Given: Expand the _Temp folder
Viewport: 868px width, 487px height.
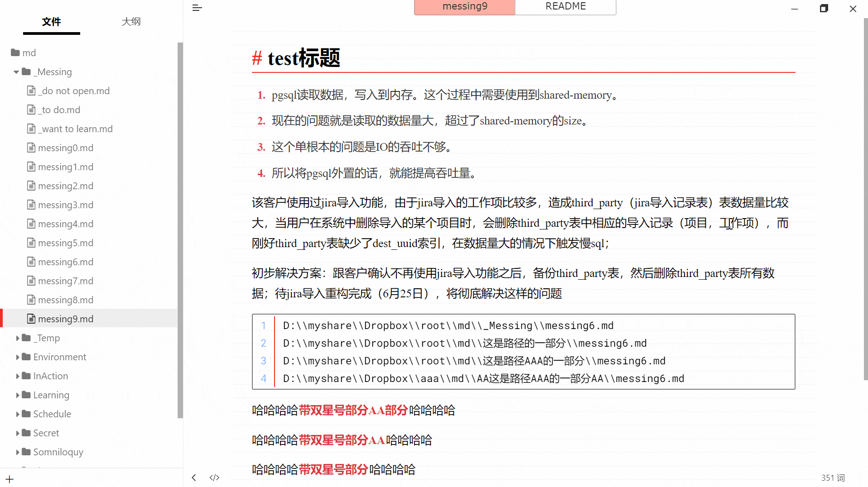Looking at the screenshot, I should 17,338.
